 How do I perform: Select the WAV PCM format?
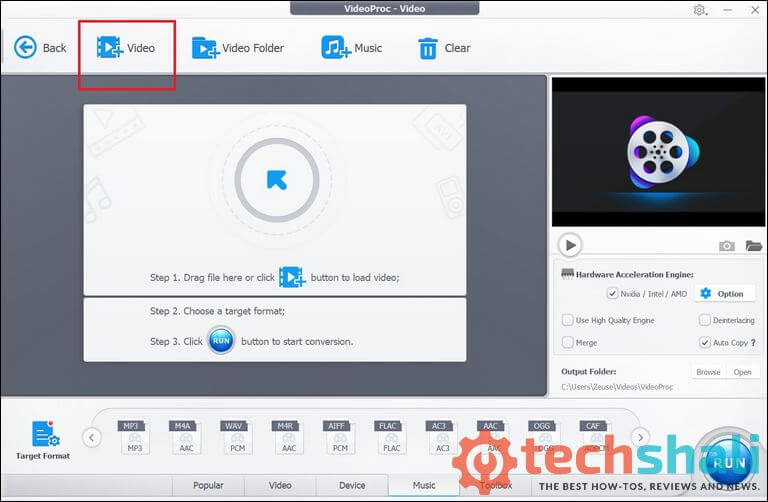pos(237,437)
